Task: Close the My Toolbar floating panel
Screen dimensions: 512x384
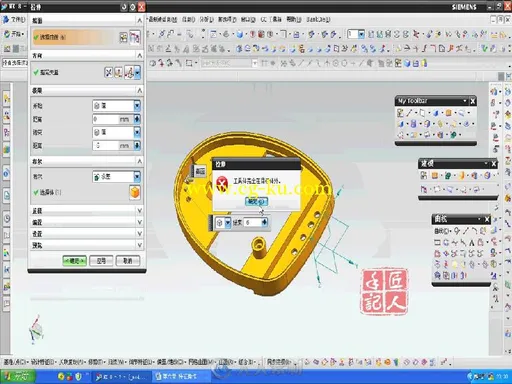Action: (473, 101)
